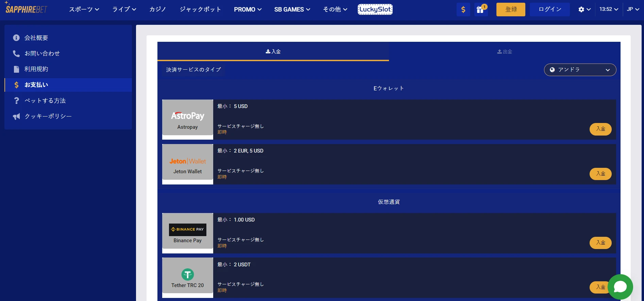The width and height of the screenshot is (644, 301).
Task: Open 会社概要 in the sidebar
Action: (x=68, y=38)
